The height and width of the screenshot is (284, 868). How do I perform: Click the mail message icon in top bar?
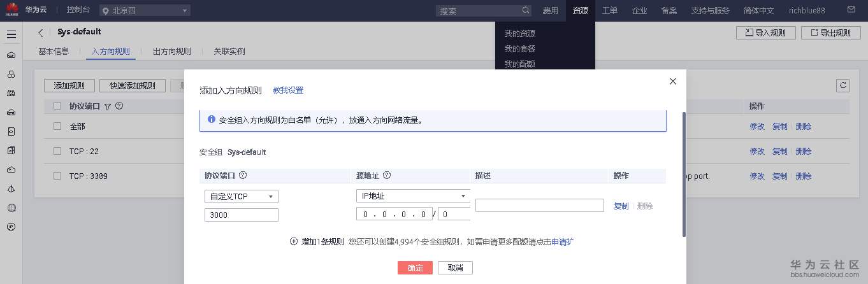(851, 10)
